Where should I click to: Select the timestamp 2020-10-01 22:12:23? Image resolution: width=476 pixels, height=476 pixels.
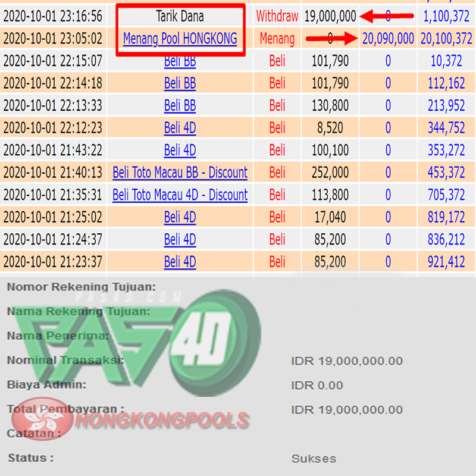pos(53,128)
